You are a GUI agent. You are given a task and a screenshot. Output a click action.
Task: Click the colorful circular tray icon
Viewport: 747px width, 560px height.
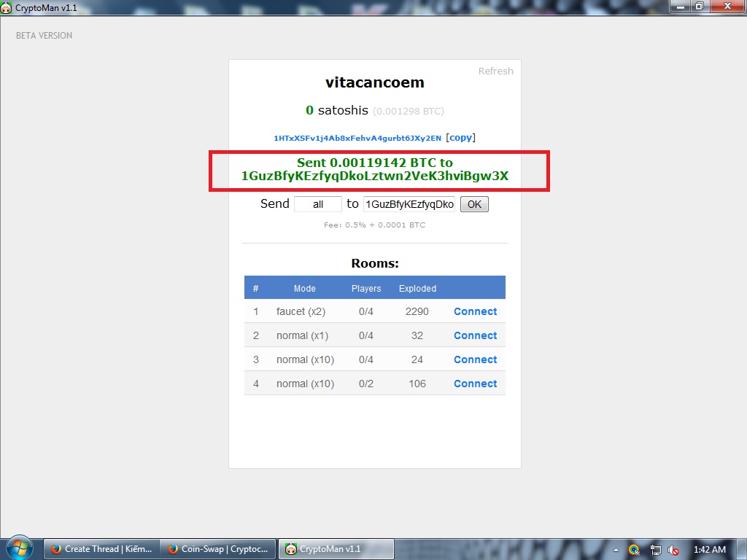click(x=634, y=550)
